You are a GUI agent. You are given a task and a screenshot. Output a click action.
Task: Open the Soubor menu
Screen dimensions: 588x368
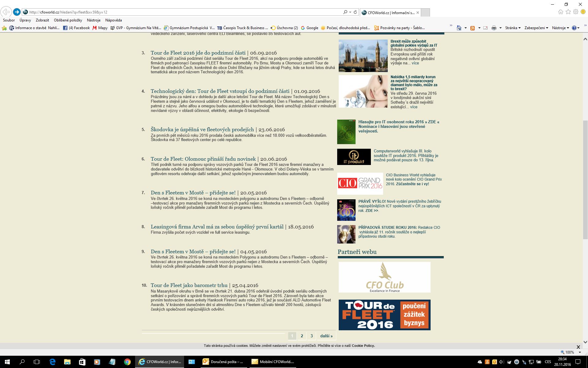click(9, 20)
